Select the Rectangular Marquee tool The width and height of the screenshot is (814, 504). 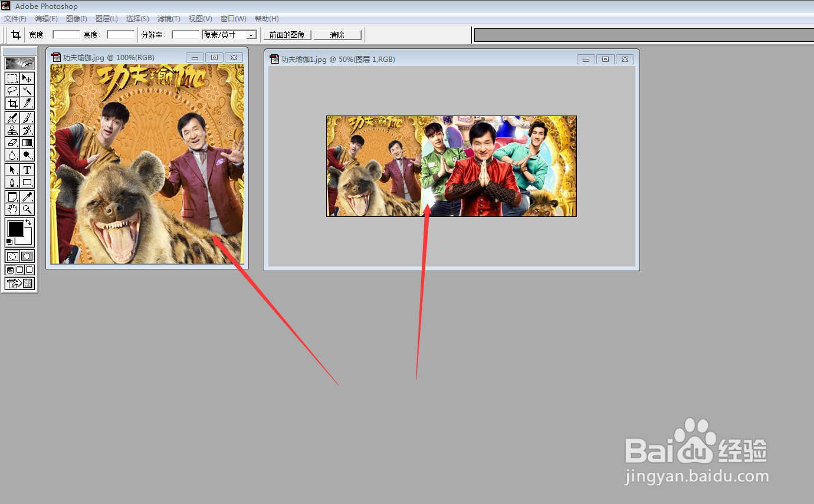click(12, 78)
